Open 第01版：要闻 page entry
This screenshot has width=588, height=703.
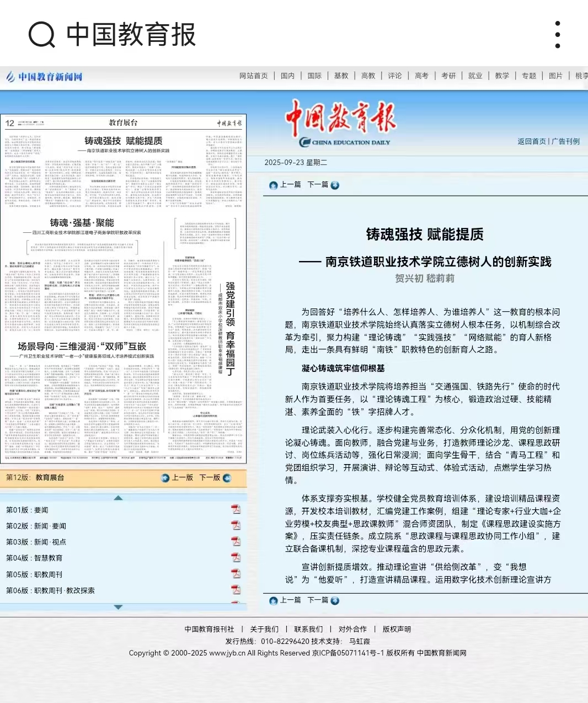tap(27, 510)
